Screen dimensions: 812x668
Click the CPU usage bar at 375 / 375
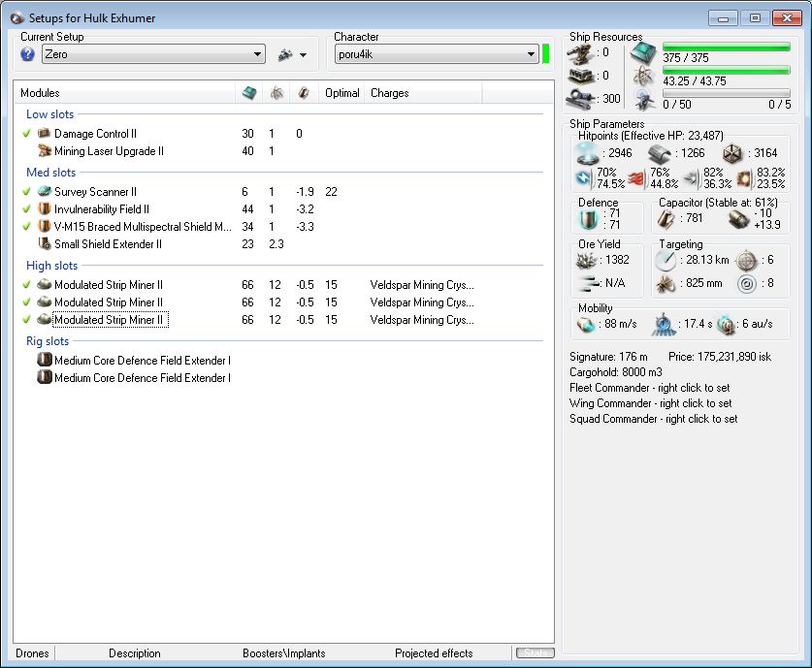(x=726, y=47)
